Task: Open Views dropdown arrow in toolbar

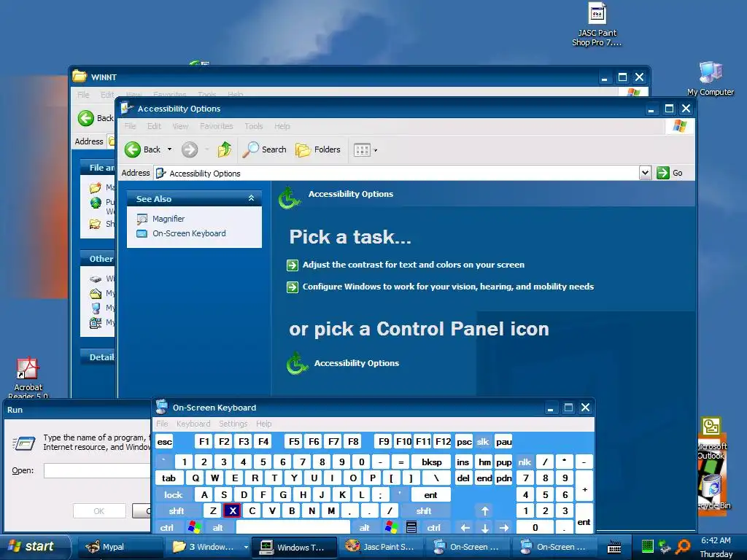Action: coord(376,150)
